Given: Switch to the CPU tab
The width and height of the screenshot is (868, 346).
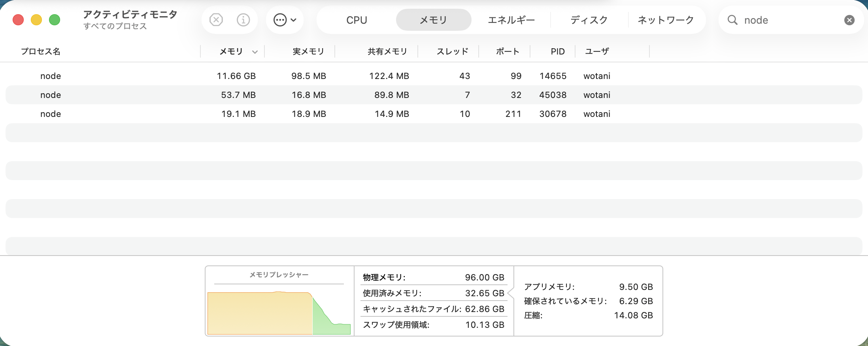Looking at the screenshot, I should tap(357, 20).
